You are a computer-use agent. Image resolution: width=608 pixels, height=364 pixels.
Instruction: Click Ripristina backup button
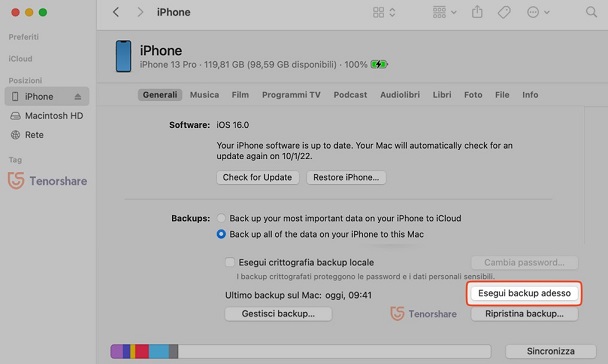coord(524,314)
